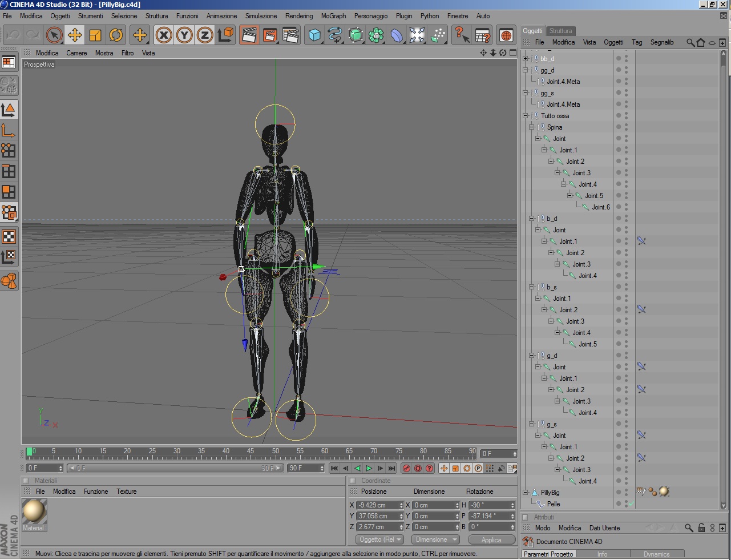This screenshot has width=731, height=560.
Task: Open the particle emitter icon
Action: (438, 35)
